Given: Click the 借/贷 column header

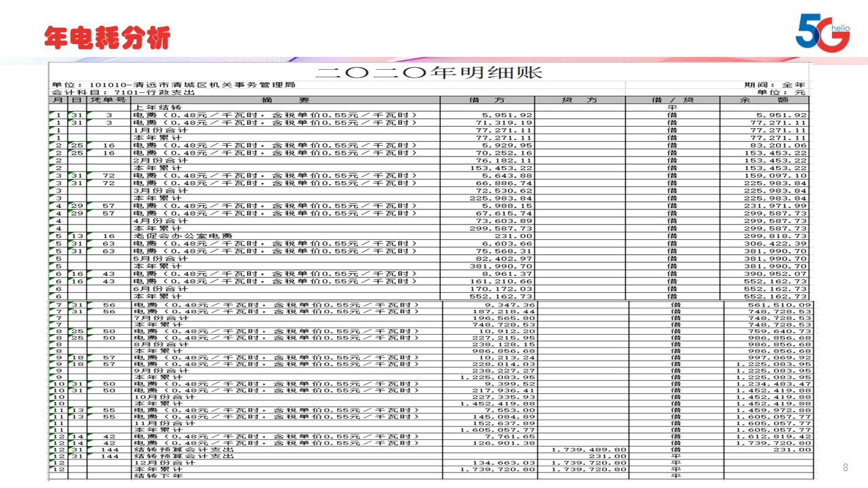Looking at the screenshot, I should [x=673, y=100].
